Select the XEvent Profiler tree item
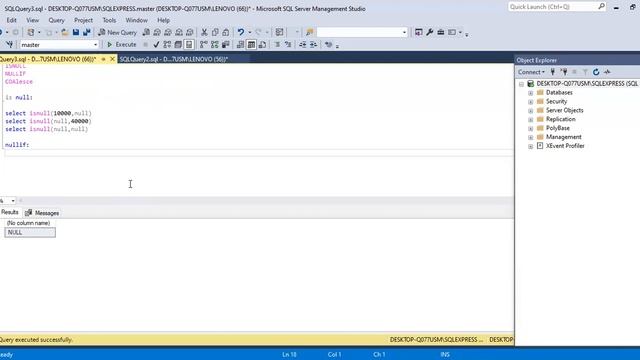 click(x=565, y=146)
